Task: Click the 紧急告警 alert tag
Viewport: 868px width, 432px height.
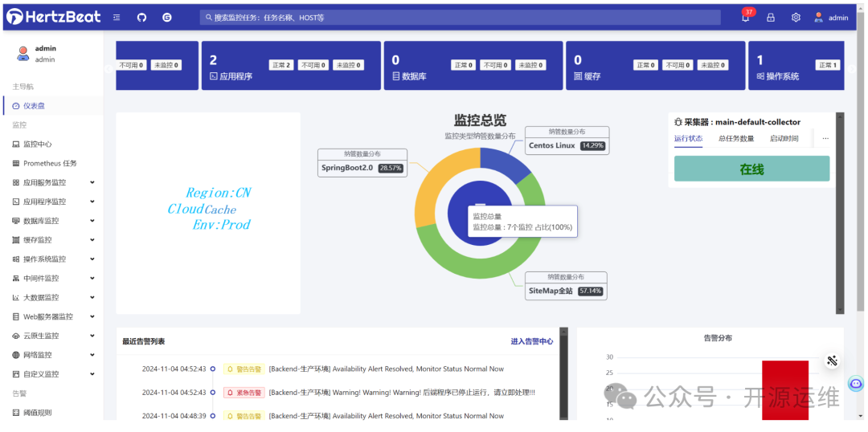Action: click(x=244, y=392)
